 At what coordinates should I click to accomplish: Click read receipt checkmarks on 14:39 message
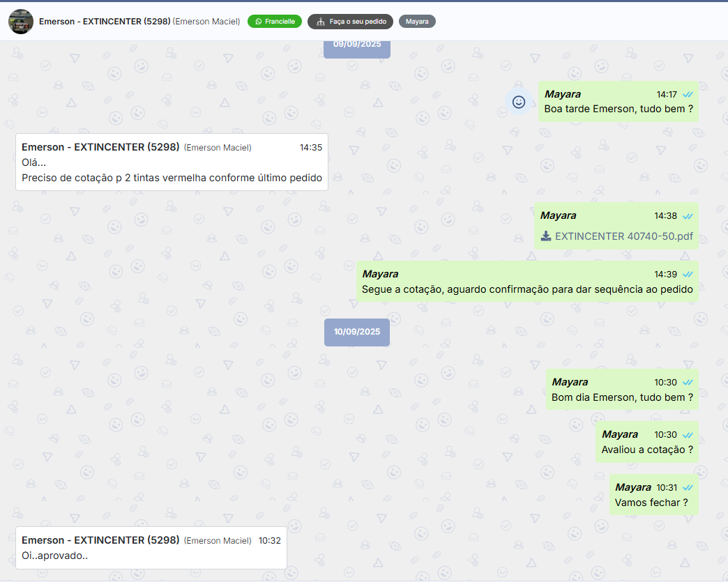(688, 274)
